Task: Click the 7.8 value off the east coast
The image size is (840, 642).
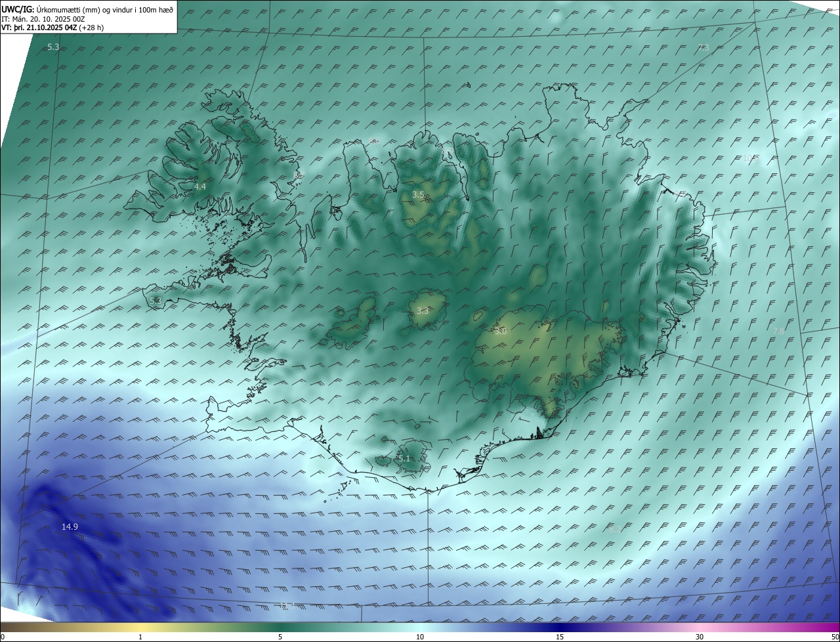Action: (x=778, y=331)
